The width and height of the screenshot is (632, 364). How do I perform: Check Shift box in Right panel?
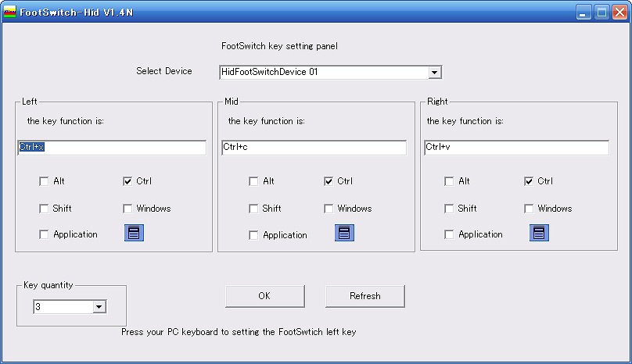point(449,209)
